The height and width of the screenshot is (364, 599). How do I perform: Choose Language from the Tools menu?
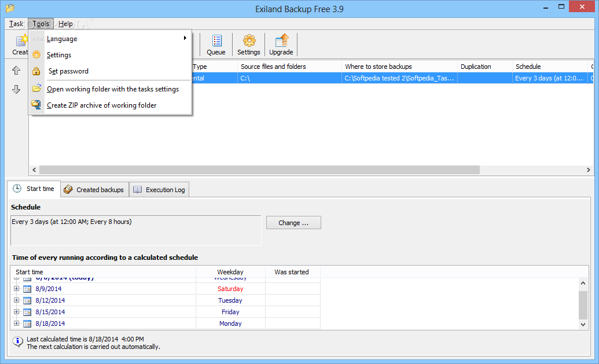(x=110, y=39)
